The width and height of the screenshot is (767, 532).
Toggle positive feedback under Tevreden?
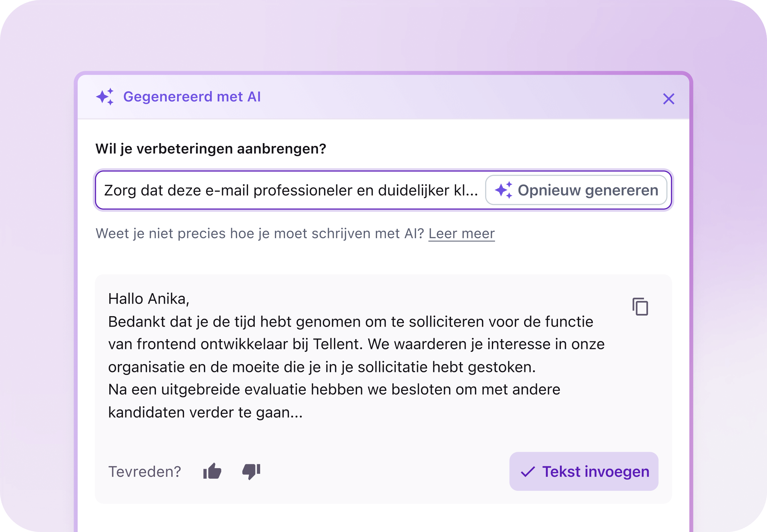pos(213,471)
